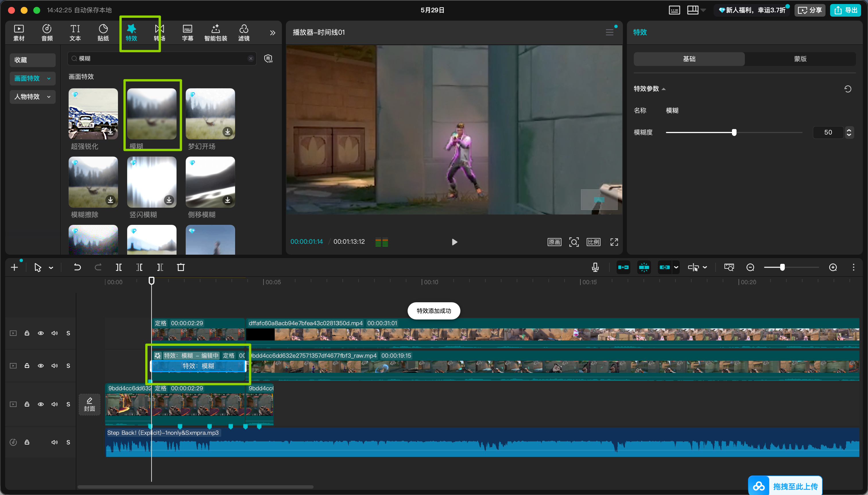Click the 封面 cover button

[90, 405]
